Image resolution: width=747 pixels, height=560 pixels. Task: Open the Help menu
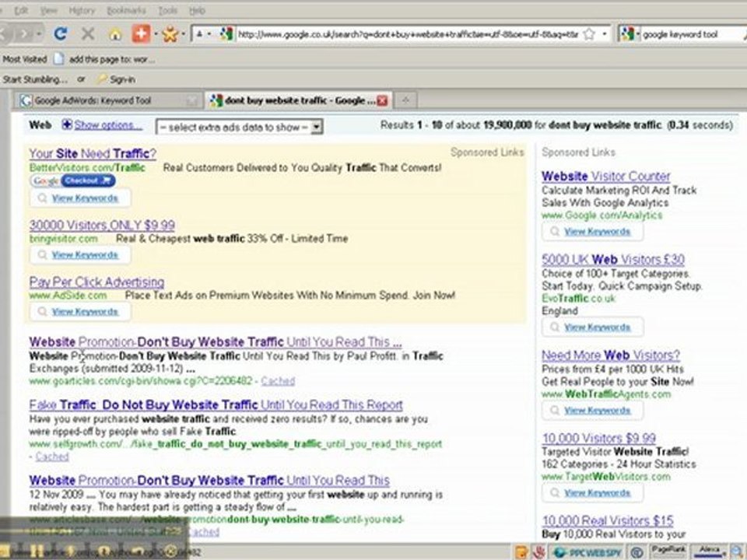[197, 10]
